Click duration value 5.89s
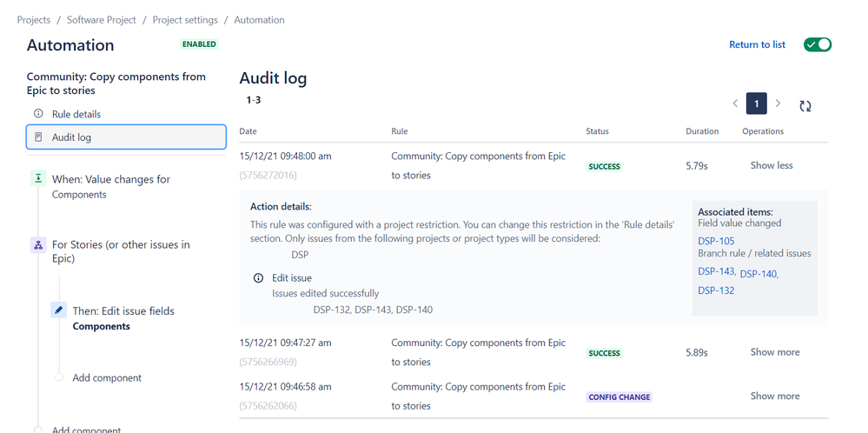This screenshot has width=868, height=433. 696,352
